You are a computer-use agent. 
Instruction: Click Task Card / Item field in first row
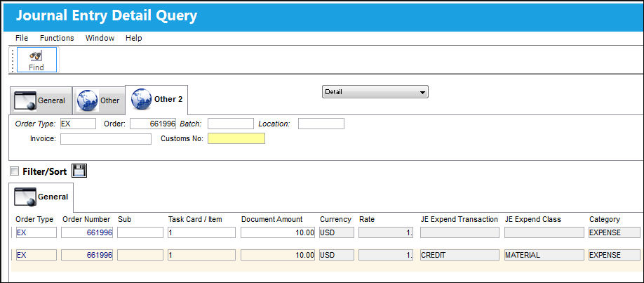201,232
